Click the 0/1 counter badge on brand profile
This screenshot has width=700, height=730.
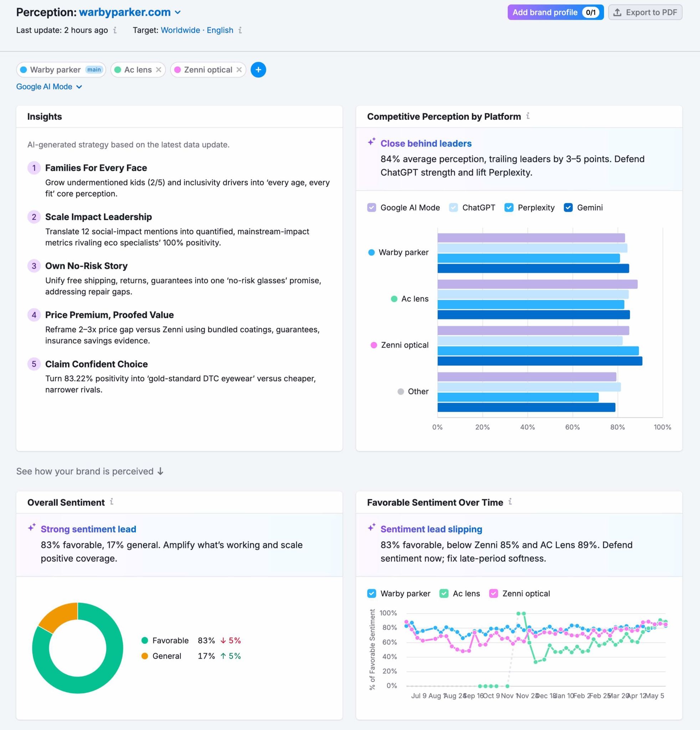591,12
